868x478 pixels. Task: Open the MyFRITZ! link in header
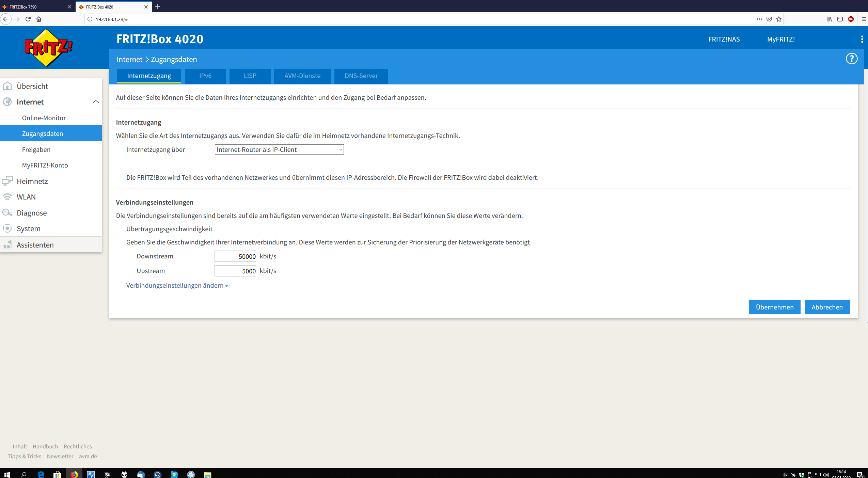[x=781, y=39]
